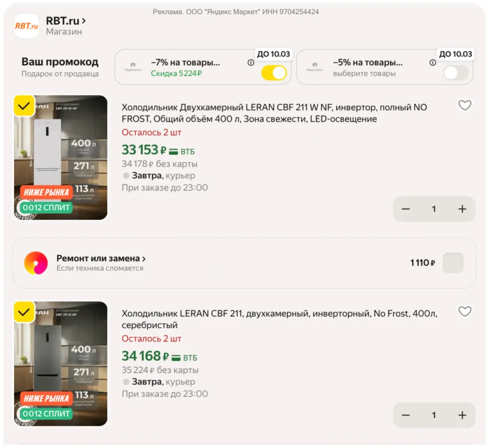Open the LERAN CBF 211 W NF product title
The height and width of the screenshot is (448, 493).
pyautogui.click(x=274, y=113)
